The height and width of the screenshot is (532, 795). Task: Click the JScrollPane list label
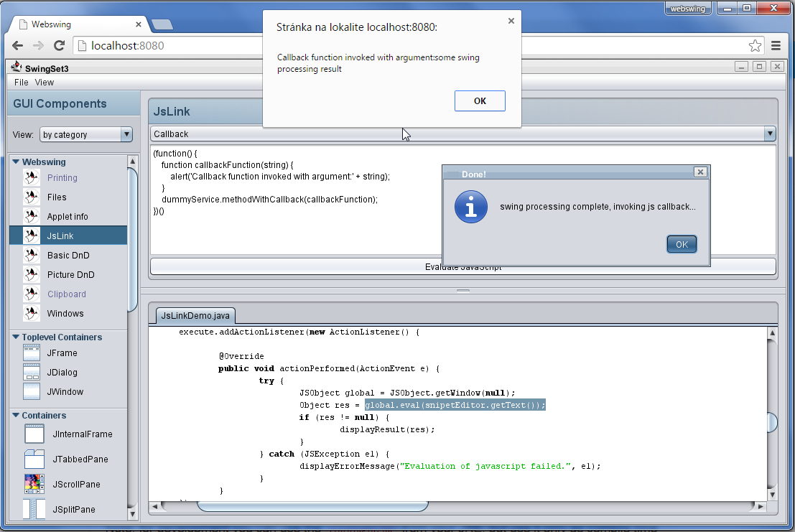(76, 484)
